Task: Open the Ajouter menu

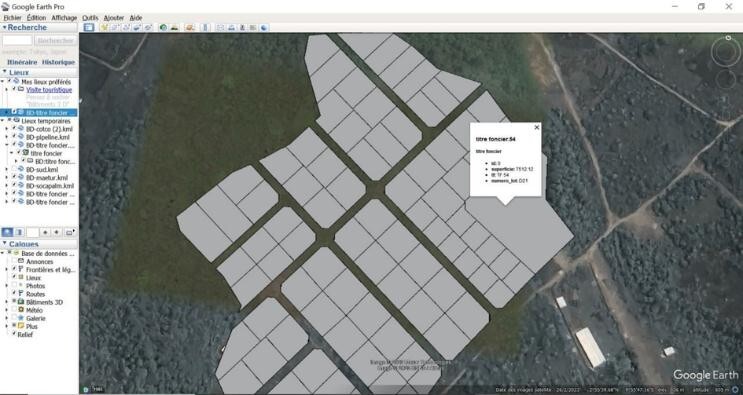Action: click(x=114, y=18)
